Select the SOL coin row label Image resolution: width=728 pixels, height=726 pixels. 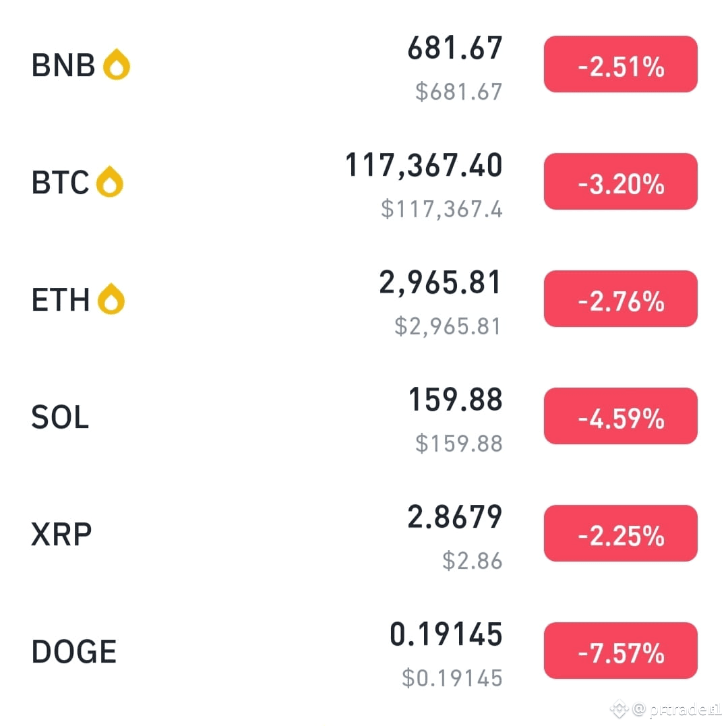pyautogui.click(x=60, y=417)
